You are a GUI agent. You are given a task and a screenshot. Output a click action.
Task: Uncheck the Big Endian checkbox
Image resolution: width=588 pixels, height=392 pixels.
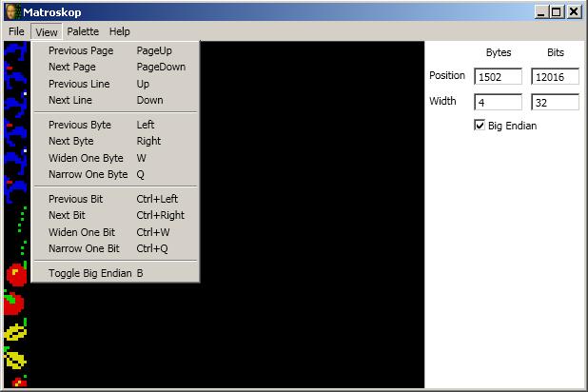pyautogui.click(x=480, y=125)
